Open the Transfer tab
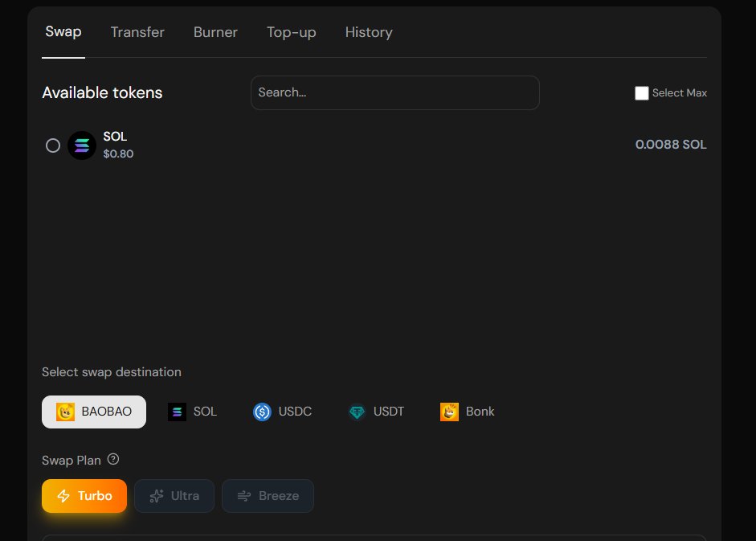756x541 pixels. click(x=137, y=32)
